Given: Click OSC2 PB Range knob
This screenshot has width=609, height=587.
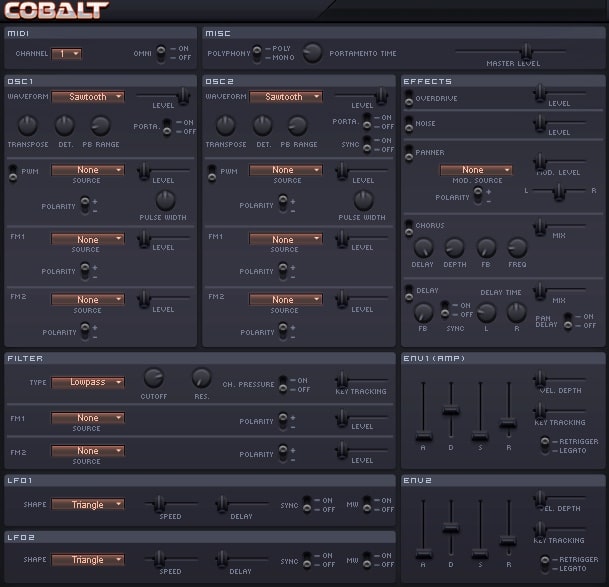Looking at the screenshot, I should click(298, 125).
